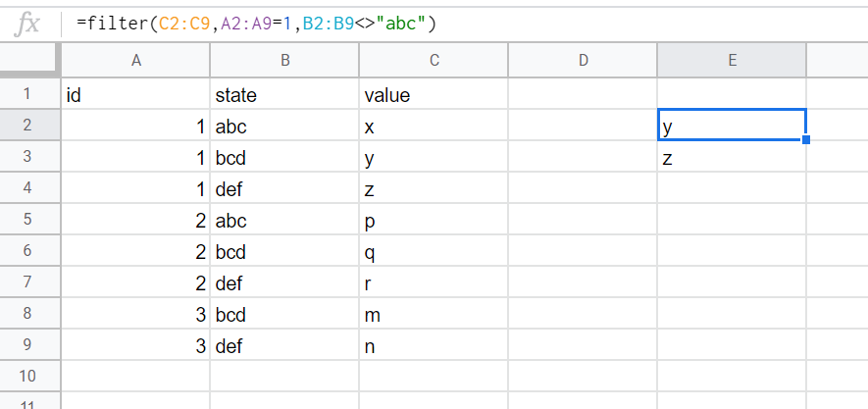Click the fill handle on cell E2

pos(806,141)
